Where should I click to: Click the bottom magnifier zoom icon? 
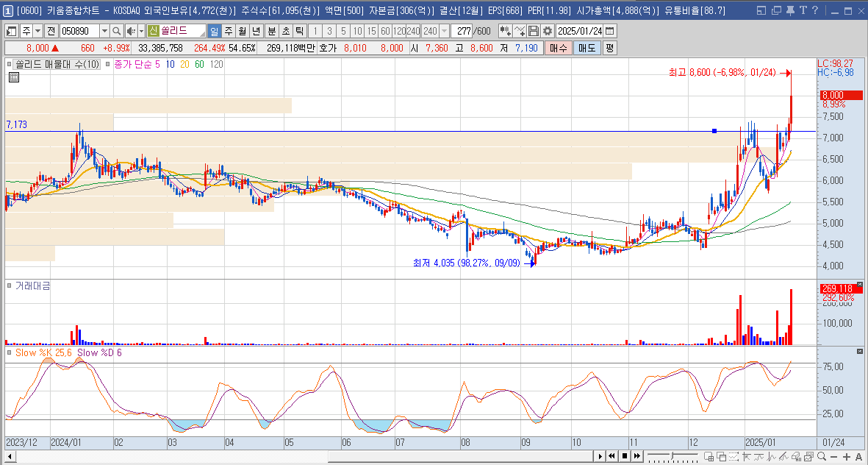pyautogui.click(x=822, y=457)
